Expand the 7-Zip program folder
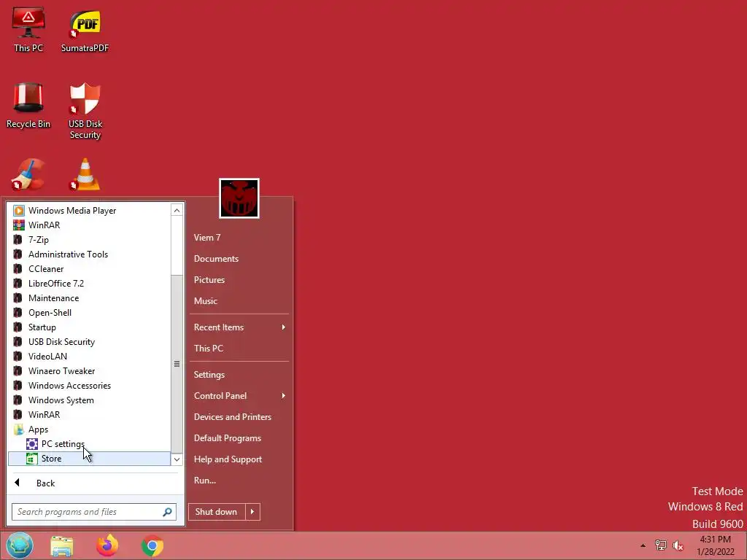This screenshot has height=560, width=747. 89,239
